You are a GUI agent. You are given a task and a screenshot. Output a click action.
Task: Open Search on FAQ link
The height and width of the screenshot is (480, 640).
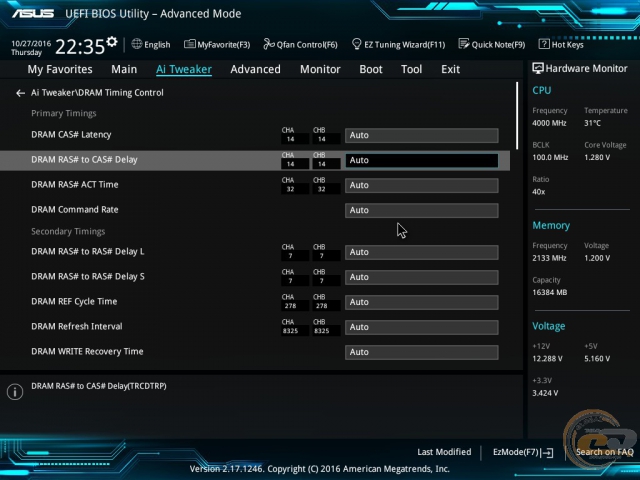tap(604, 452)
